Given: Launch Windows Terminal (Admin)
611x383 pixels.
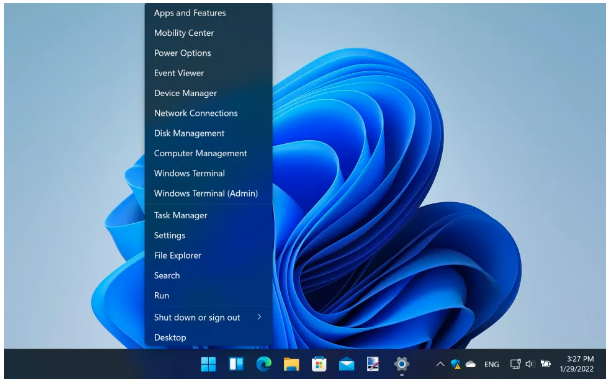Looking at the screenshot, I should 208,194.
